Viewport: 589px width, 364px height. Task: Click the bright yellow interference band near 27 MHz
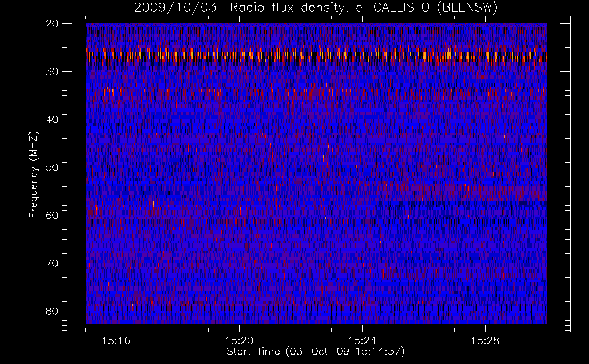click(x=316, y=56)
